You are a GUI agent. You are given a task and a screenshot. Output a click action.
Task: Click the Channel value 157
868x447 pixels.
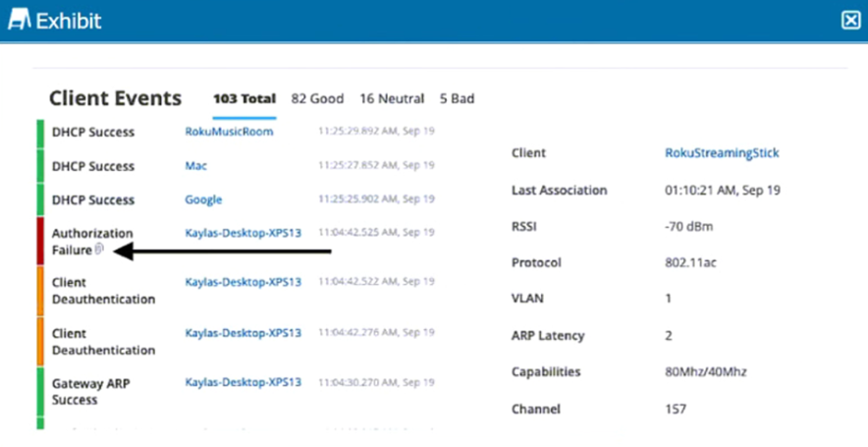click(676, 409)
